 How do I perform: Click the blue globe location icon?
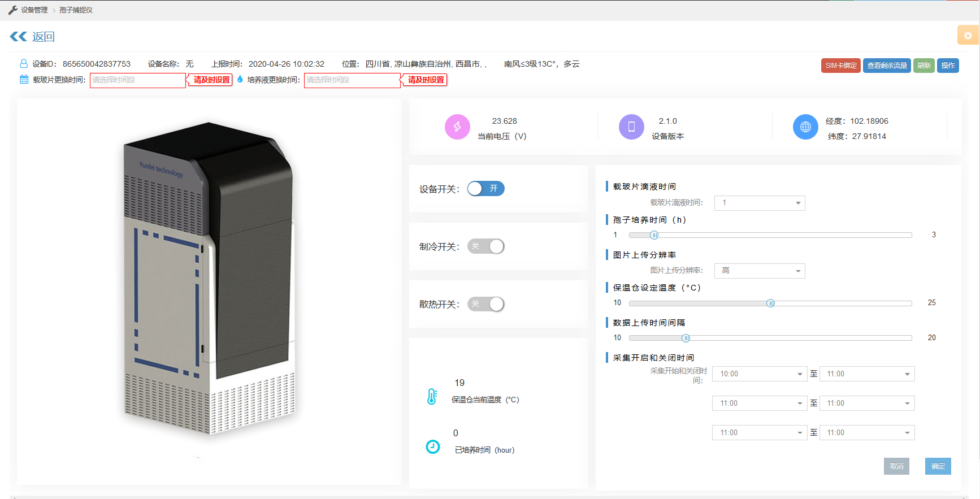pos(805,127)
